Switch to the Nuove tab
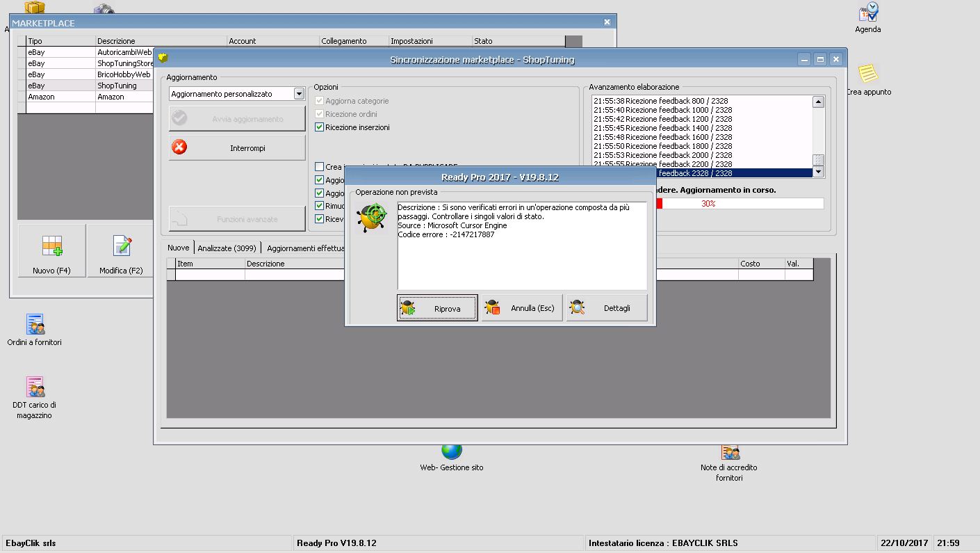Image resolution: width=980 pixels, height=553 pixels. [179, 248]
